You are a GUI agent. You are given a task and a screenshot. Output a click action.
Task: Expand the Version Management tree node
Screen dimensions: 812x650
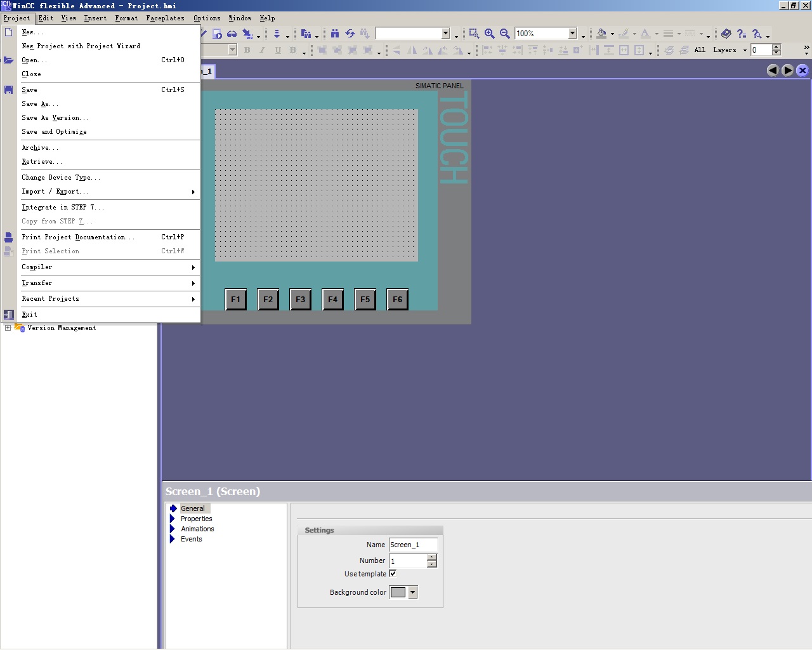point(8,328)
